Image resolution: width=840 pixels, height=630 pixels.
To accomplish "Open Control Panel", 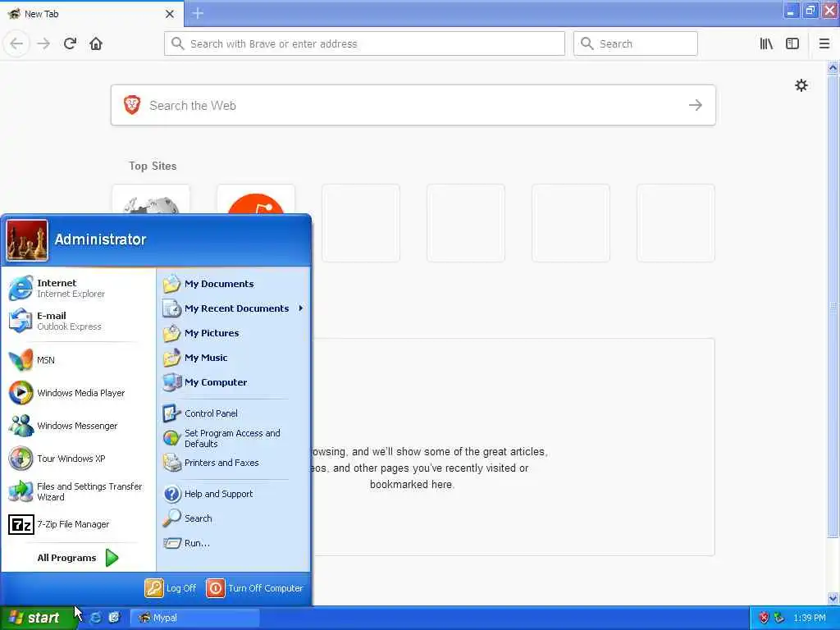I will pos(234,413).
